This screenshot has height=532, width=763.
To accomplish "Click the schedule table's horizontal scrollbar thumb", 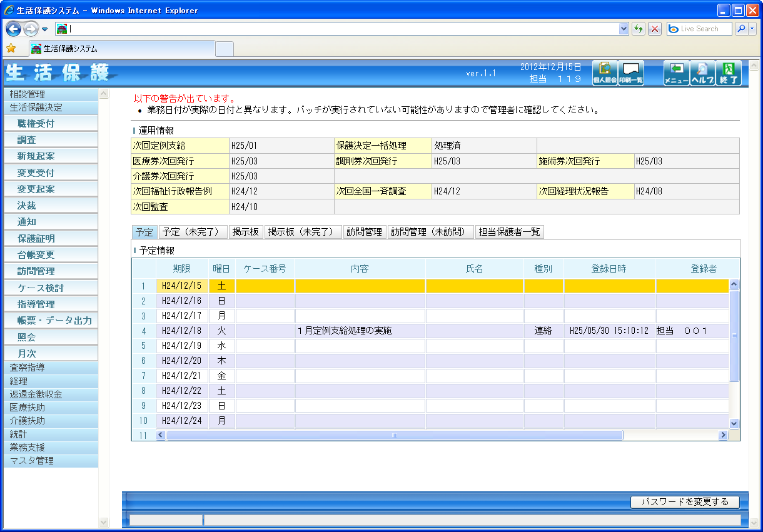I will [x=395, y=435].
